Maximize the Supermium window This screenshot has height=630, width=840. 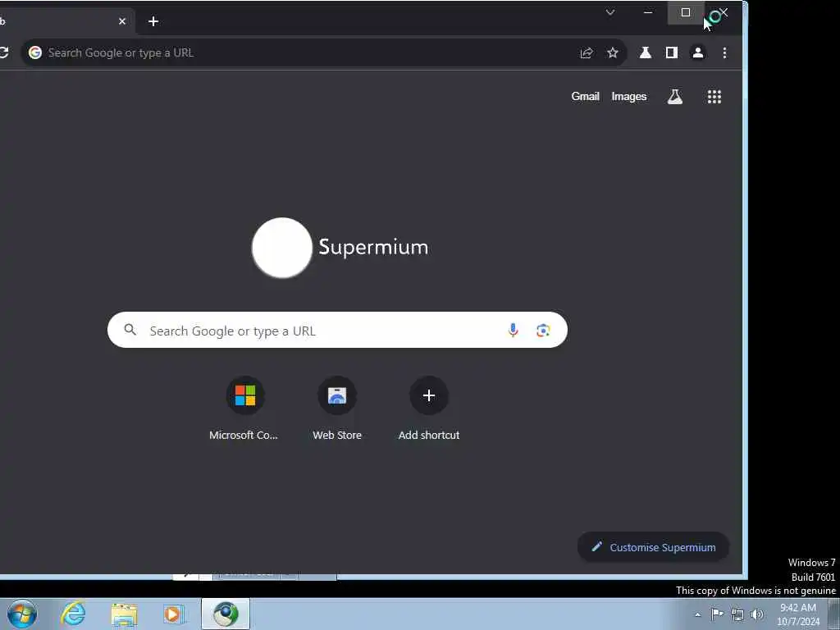coord(686,12)
